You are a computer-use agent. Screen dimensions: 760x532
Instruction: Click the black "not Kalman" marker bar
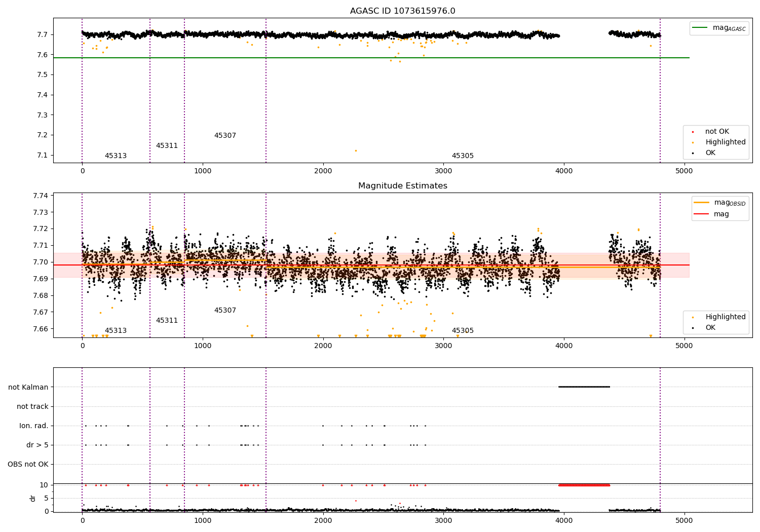[x=584, y=387]
